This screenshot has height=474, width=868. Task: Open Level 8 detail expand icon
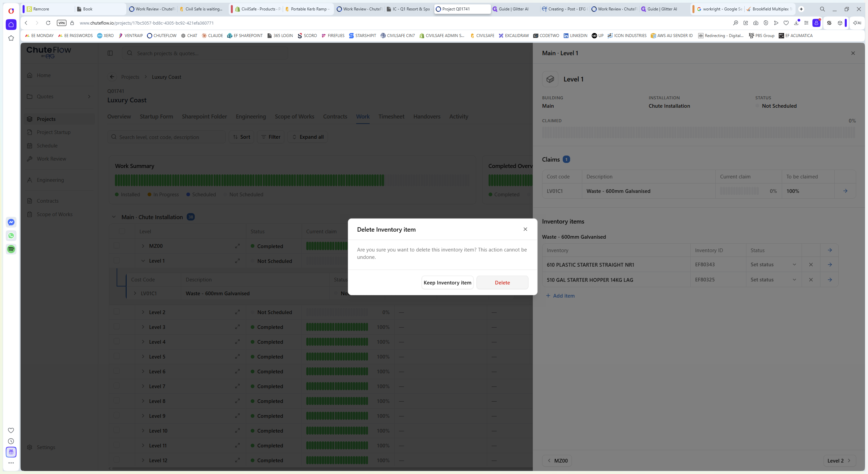click(237, 401)
